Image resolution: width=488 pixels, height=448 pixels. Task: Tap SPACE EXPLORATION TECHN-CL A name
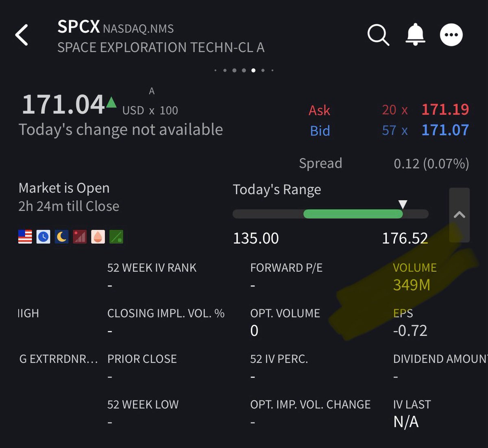(x=161, y=48)
